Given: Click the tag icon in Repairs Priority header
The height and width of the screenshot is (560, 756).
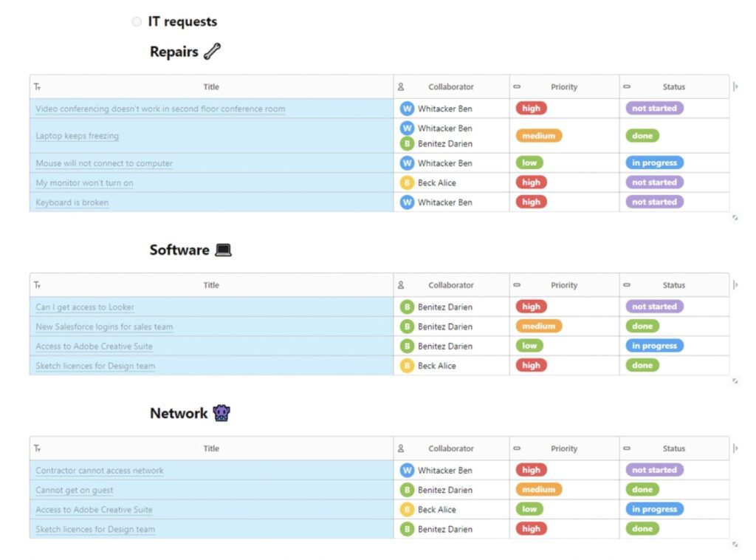Looking at the screenshot, I should (x=517, y=87).
